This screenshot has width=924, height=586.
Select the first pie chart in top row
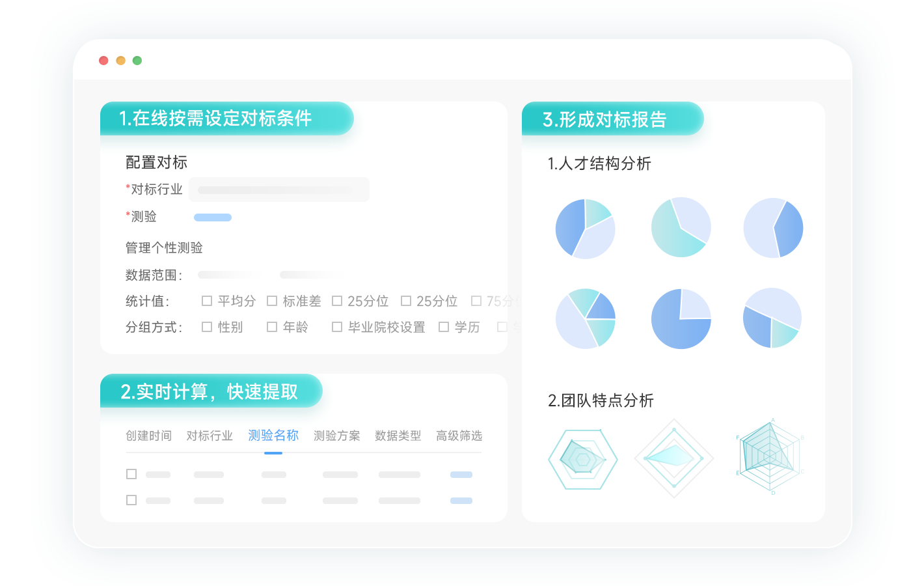(585, 229)
